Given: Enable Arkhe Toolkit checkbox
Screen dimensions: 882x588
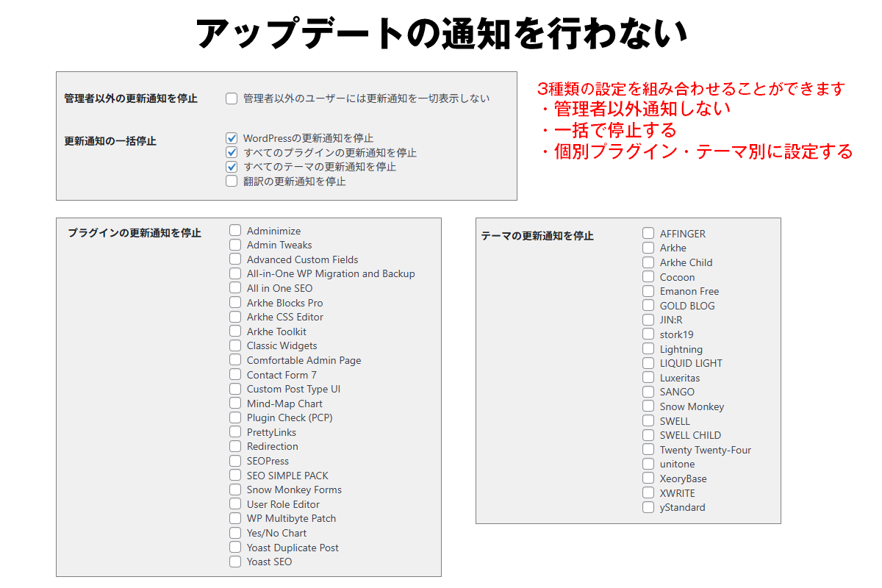Looking at the screenshot, I should pos(235,331).
